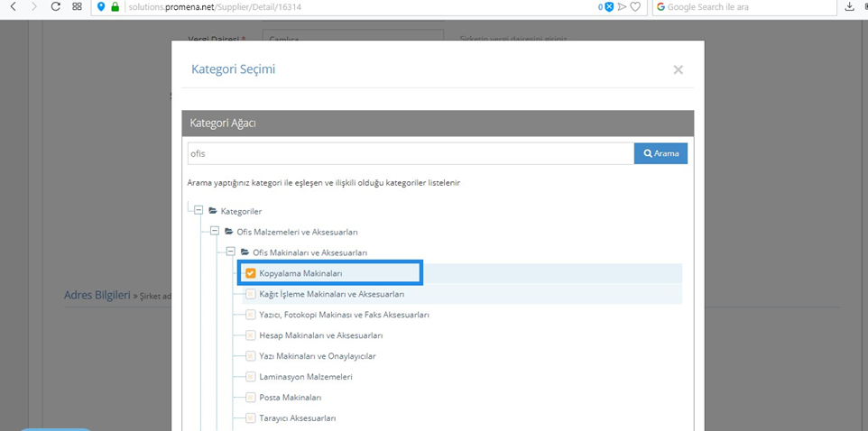Click the Arama yaptığınız kategori hint text

pyautogui.click(x=324, y=182)
